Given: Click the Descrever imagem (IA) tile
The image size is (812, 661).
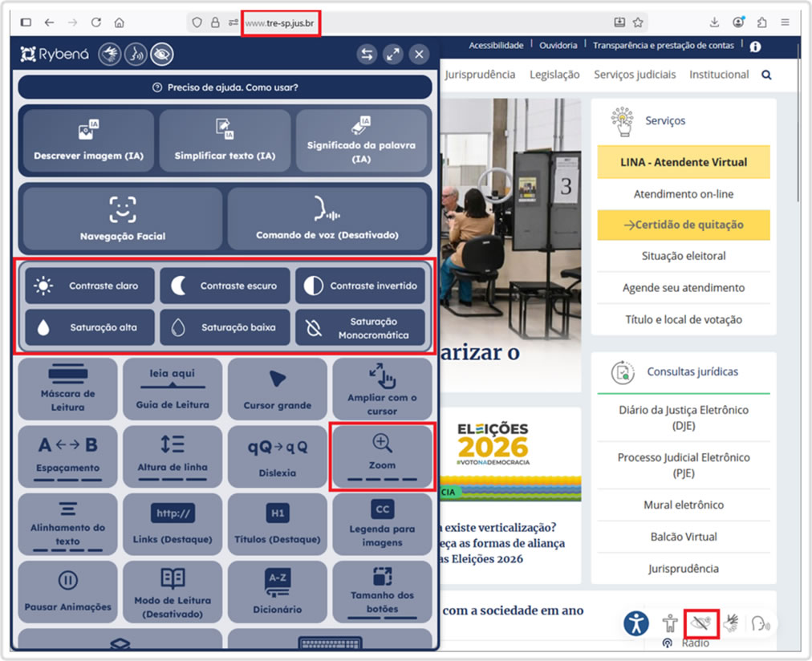Looking at the screenshot, I should pyautogui.click(x=88, y=140).
